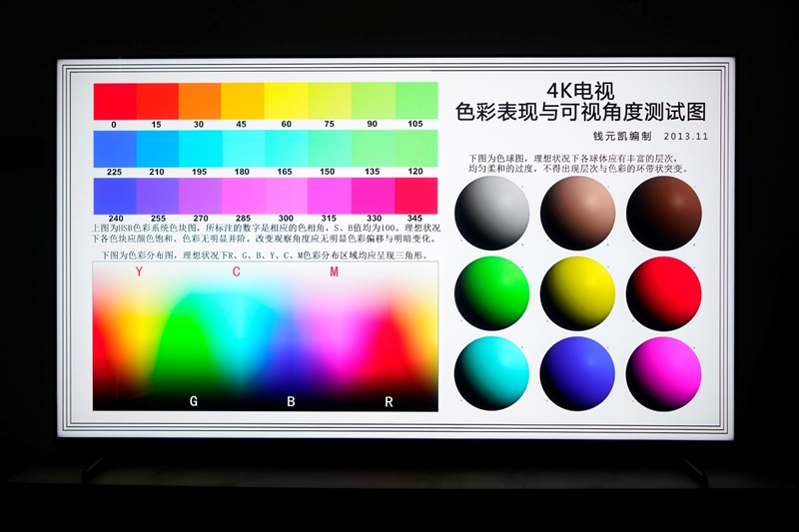799x532 pixels.
Task: Select the cyan sphere
Action: pyautogui.click(x=491, y=373)
